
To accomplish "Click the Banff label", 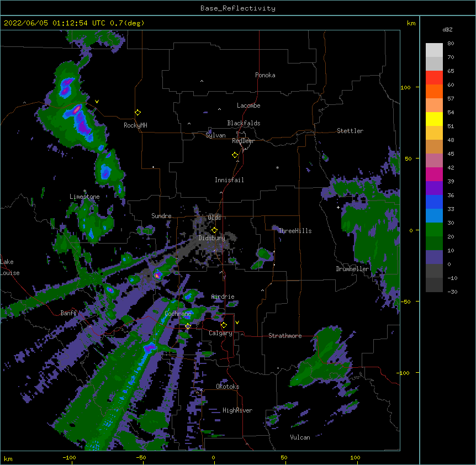I will point(68,313).
